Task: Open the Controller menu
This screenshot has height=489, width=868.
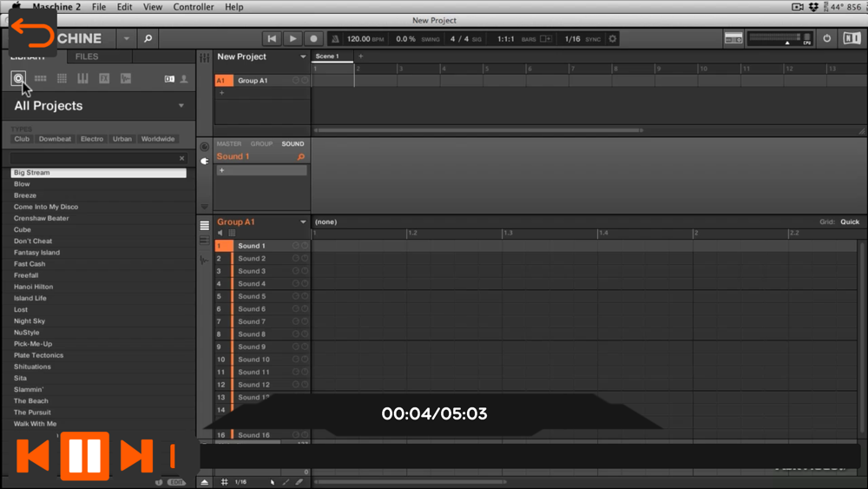Action: (194, 7)
